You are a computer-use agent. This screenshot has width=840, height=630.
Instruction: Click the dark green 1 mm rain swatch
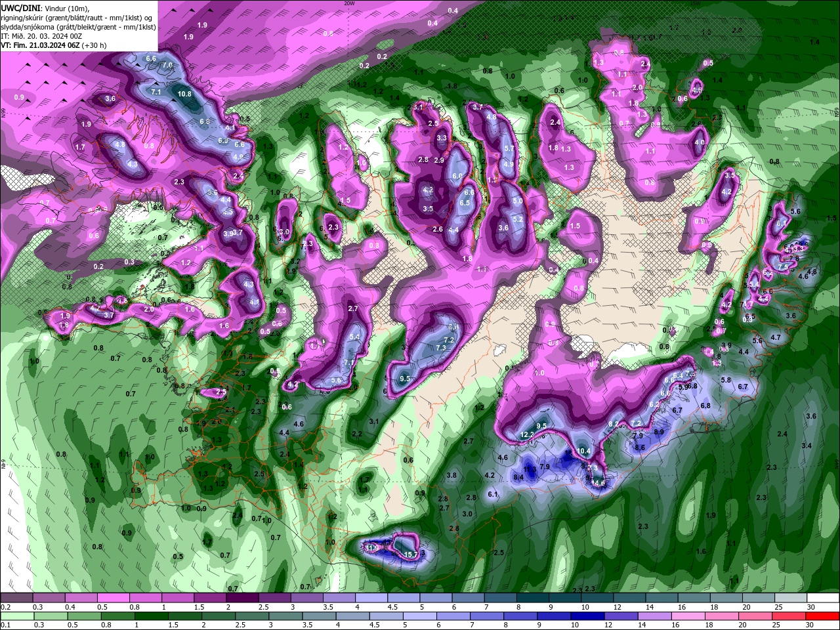coord(152,616)
